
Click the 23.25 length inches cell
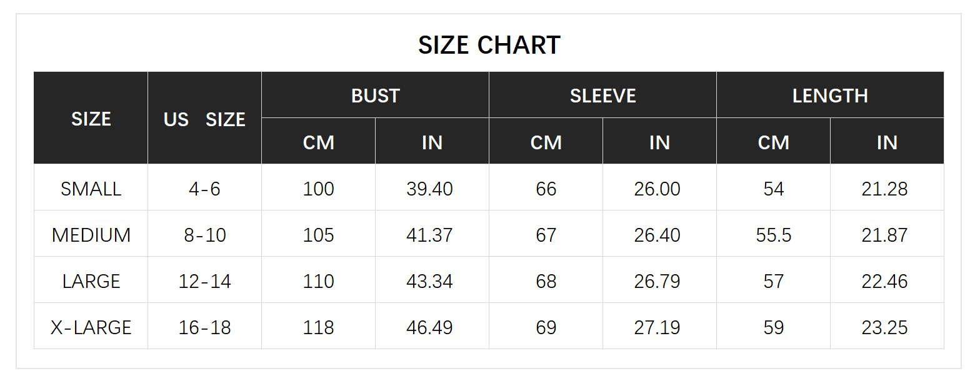tap(884, 327)
